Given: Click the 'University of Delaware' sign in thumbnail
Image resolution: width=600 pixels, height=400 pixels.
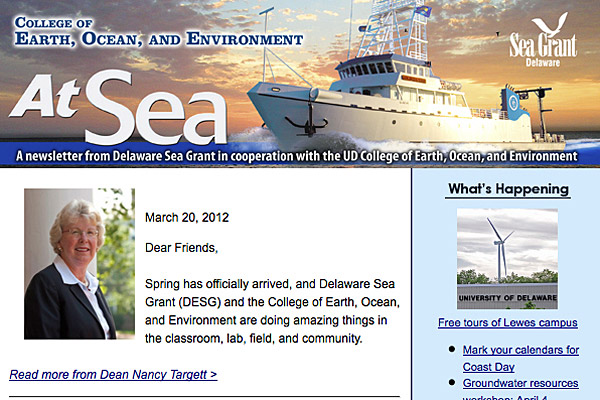Looking at the screenshot, I should pos(507,297).
